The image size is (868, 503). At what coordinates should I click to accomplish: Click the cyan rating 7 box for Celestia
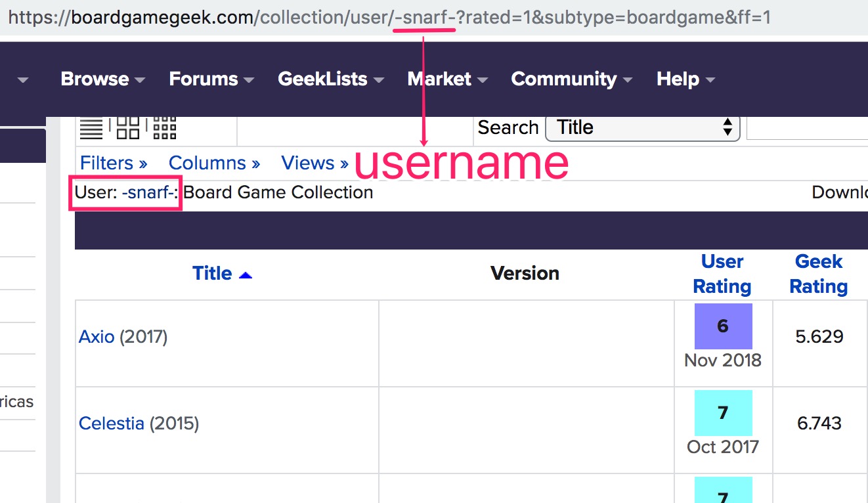(x=723, y=413)
